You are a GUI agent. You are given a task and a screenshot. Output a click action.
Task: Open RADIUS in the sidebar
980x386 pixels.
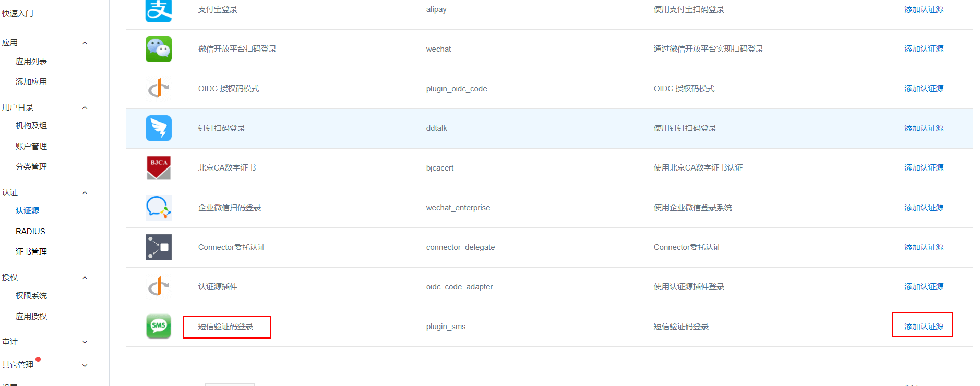pos(30,232)
